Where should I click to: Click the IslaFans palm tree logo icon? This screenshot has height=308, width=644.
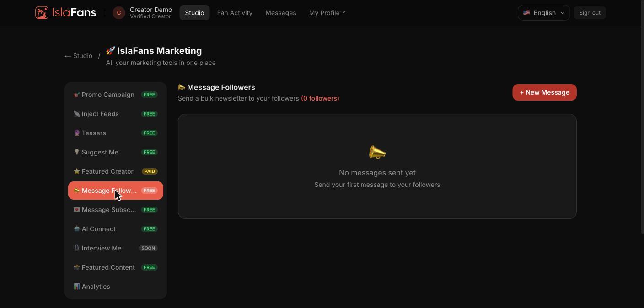point(42,13)
